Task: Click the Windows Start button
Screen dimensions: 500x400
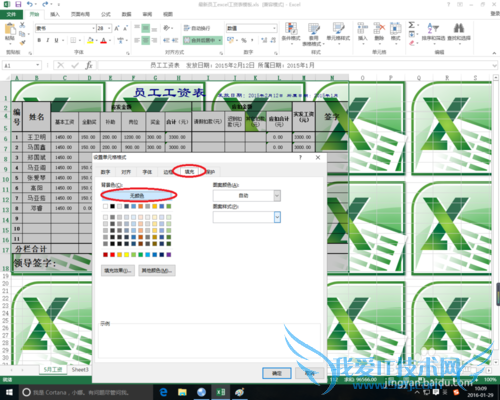Action: [x=9, y=392]
